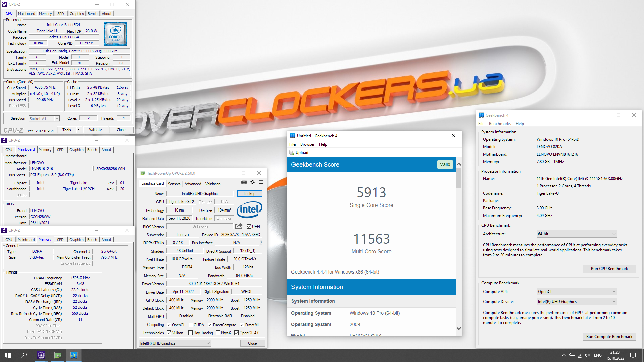Open the Architecture 64-bit dropdown
The image size is (644, 362).
coord(577,234)
